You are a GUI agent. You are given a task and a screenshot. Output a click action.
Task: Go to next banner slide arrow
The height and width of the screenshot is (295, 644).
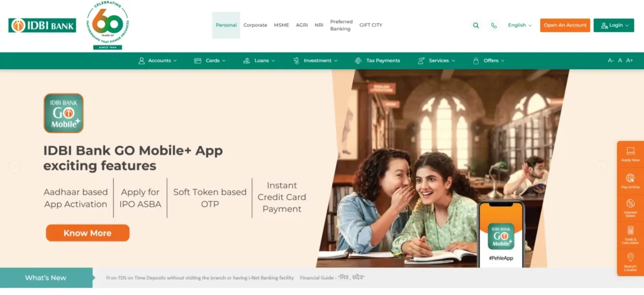coord(601,167)
